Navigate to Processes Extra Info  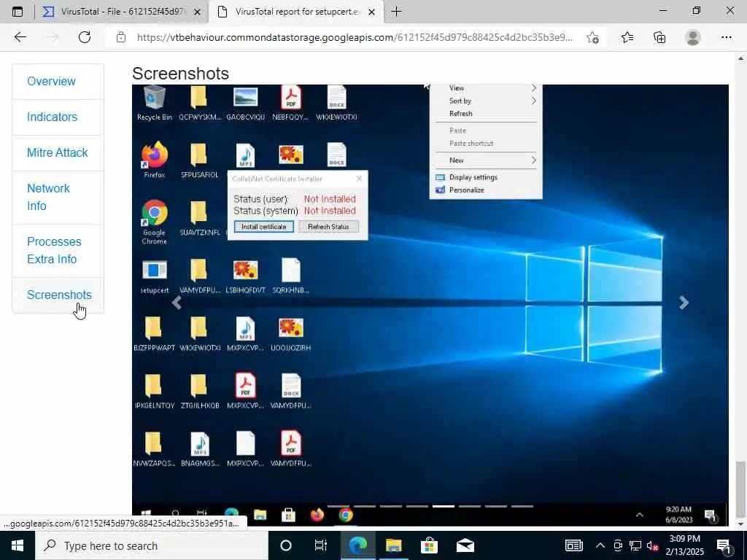click(x=54, y=251)
